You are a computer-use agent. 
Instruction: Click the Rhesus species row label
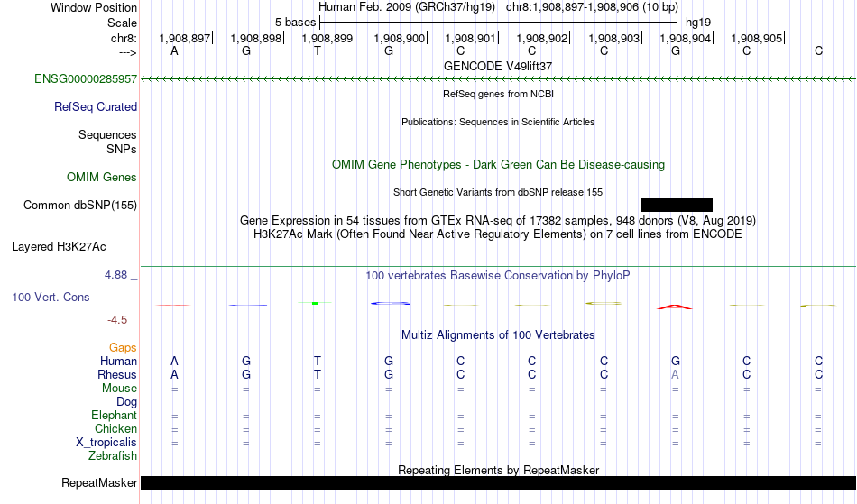(117, 375)
